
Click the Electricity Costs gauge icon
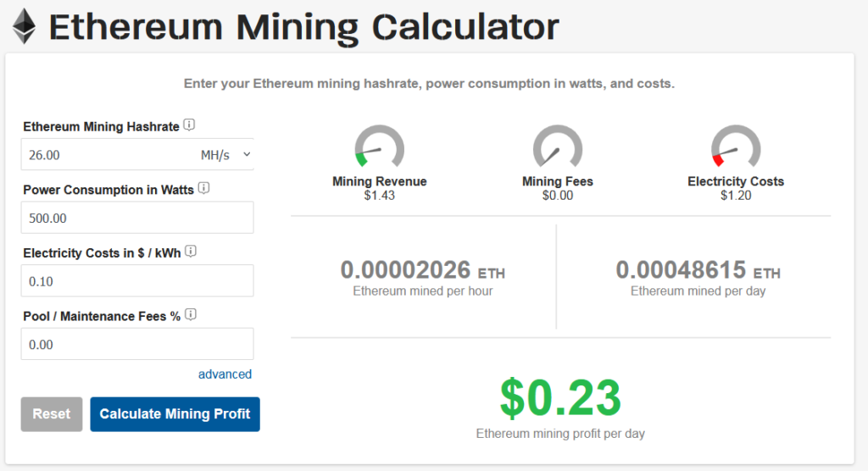point(735,150)
